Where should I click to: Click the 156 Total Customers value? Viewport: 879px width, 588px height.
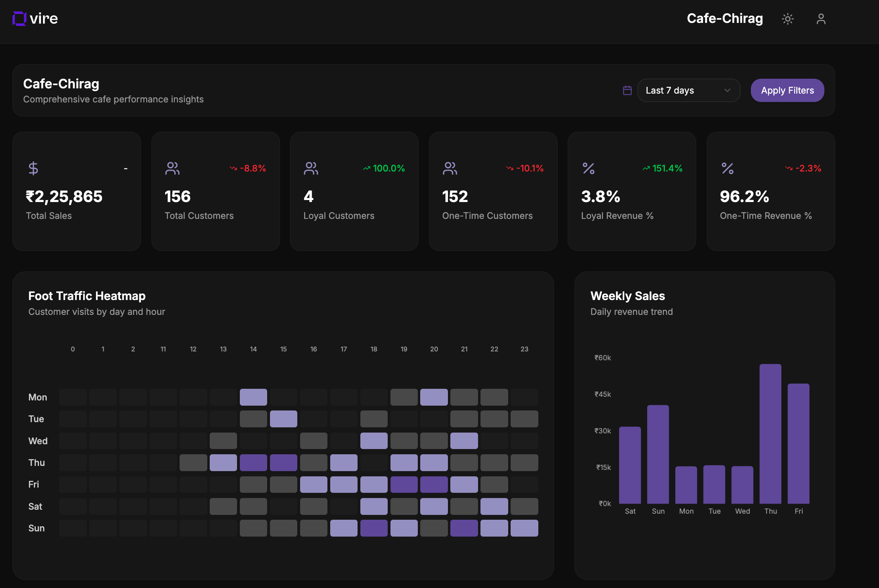coord(178,196)
